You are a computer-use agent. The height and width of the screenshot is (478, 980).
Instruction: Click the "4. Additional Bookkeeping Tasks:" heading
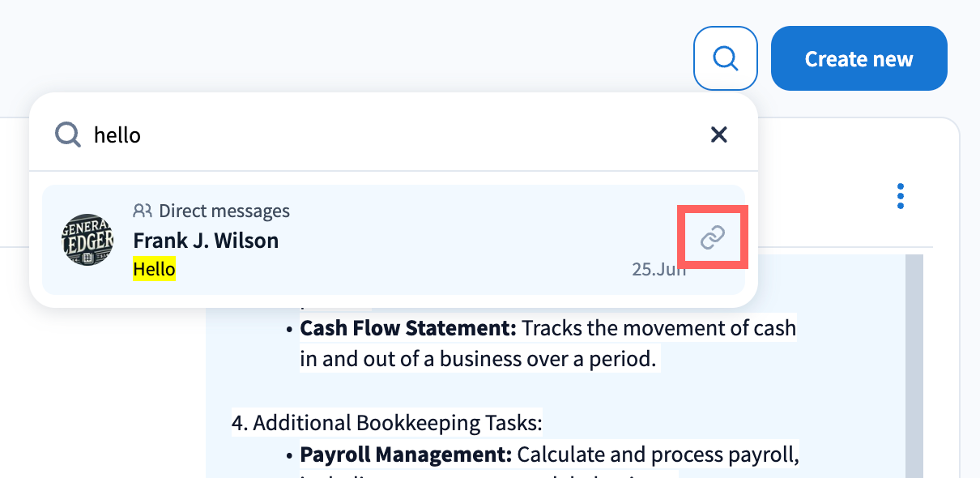[x=386, y=423]
